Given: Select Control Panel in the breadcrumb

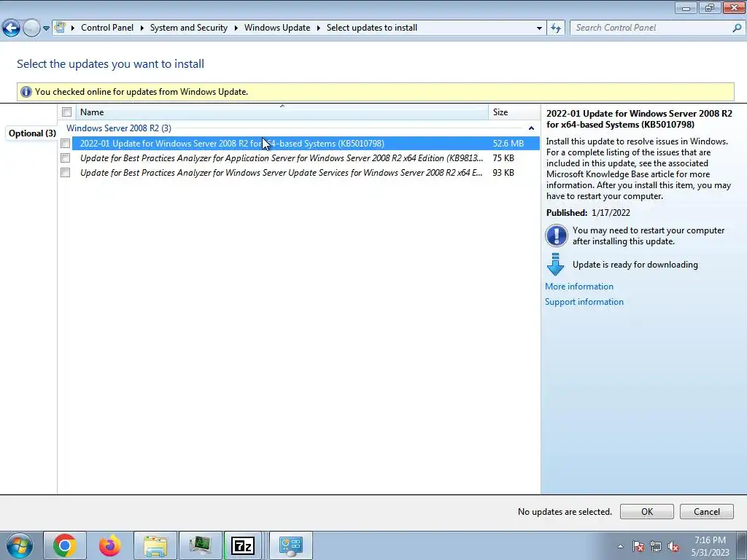Looking at the screenshot, I should [107, 28].
